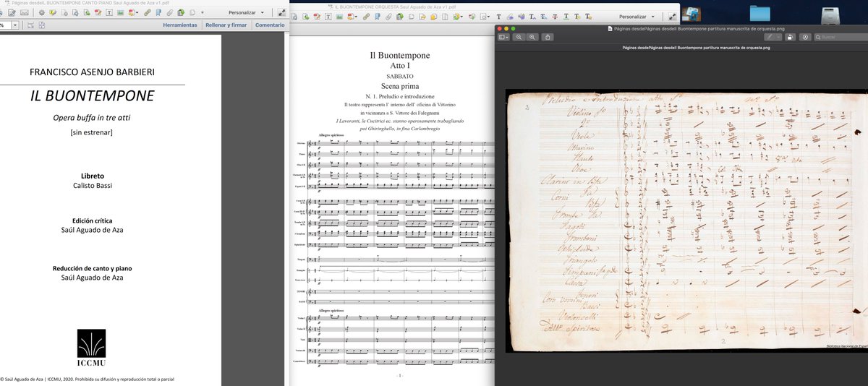Open toolbar overflow arrow in Canto Piano window
The width and height of the screenshot is (868, 386).
pyautogui.click(x=203, y=12)
